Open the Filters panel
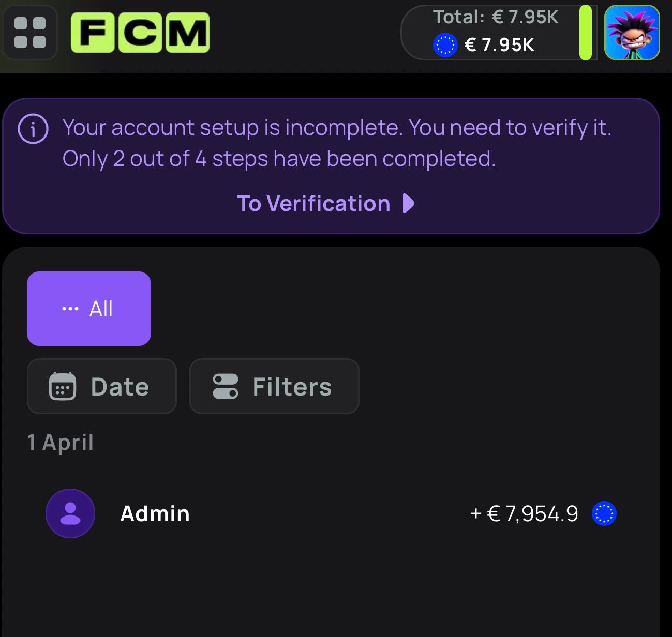 pos(274,386)
